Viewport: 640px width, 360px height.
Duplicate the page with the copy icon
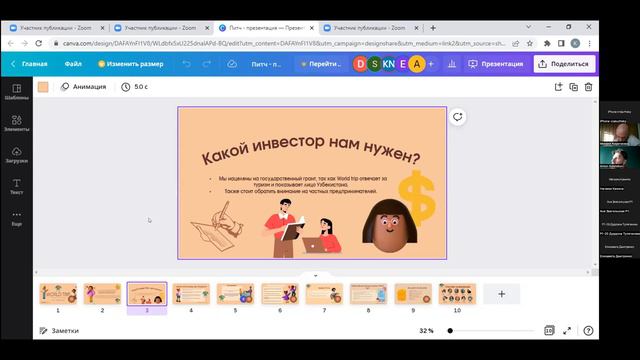[x=573, y=87]
